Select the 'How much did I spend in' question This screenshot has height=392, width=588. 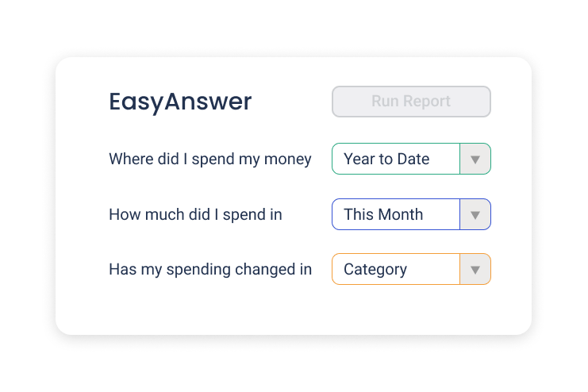[x=195, y=214]
